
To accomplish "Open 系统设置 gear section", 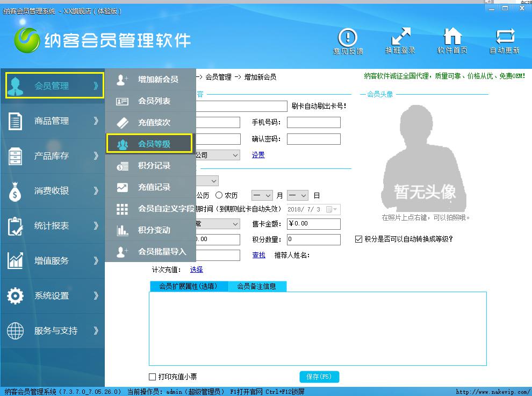I will (52, 296).
